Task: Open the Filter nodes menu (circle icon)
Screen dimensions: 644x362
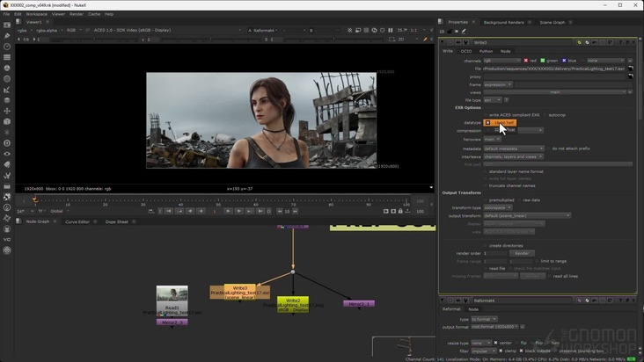Action: click(x=7, y=79)
